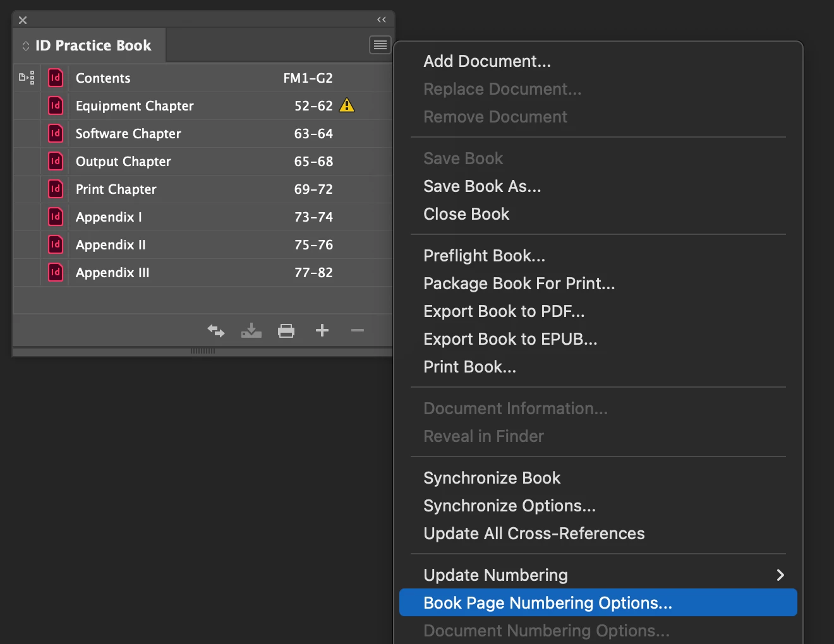Viewport: 834px width, 644px height.
Task: Select the Contents document row
Action: tap(203, 78)
